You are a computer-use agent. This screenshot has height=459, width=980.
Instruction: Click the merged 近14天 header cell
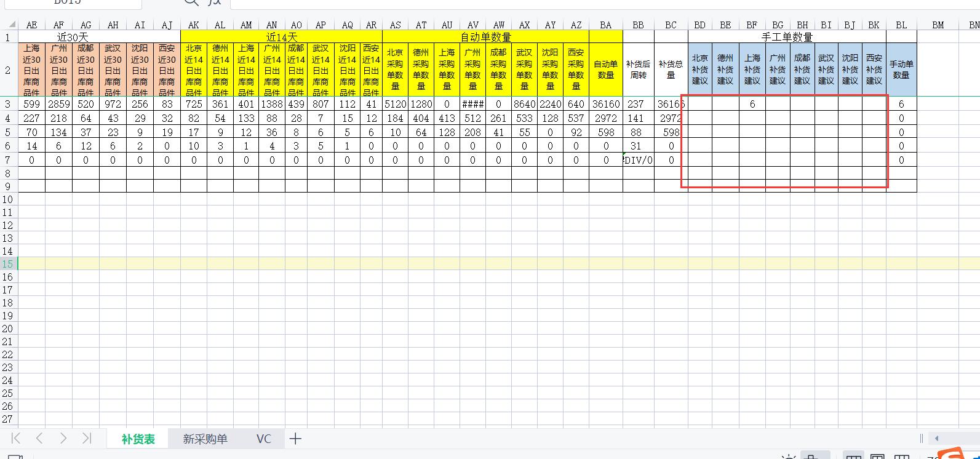(281, 37)
